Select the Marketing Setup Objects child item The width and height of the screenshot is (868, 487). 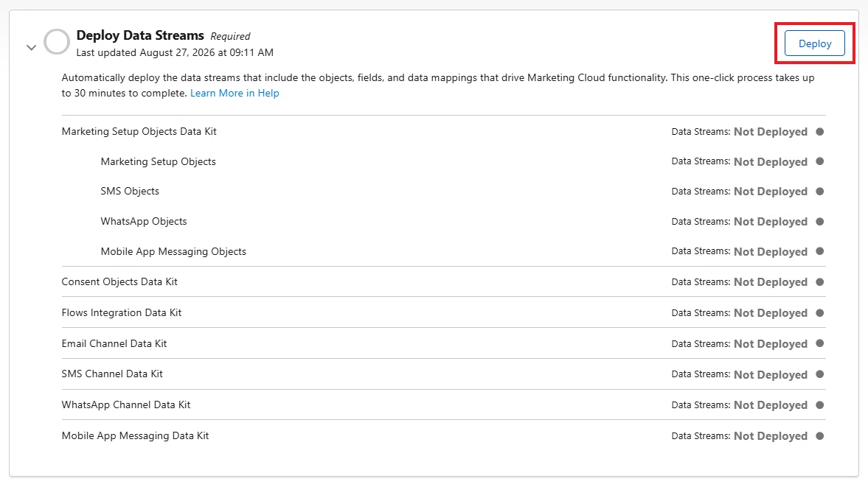[159, 161]
